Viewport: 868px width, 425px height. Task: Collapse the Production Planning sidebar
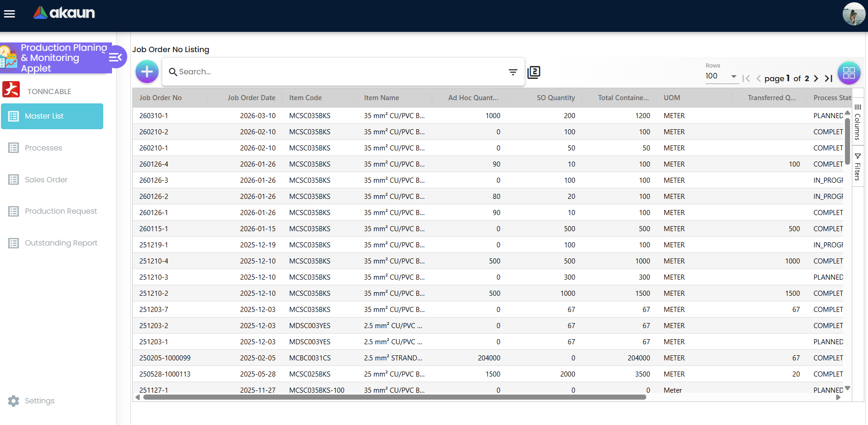(115, 57)
